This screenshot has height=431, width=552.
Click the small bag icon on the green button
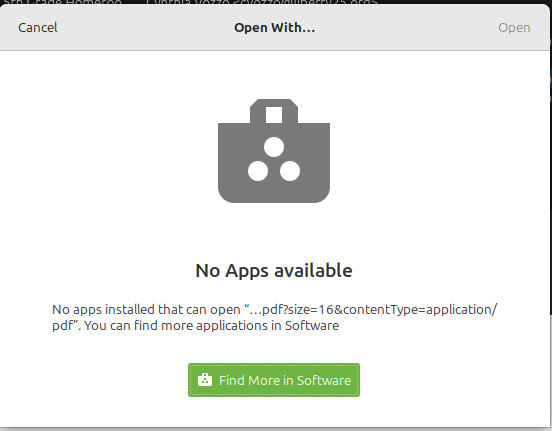(x=205, y=380)
